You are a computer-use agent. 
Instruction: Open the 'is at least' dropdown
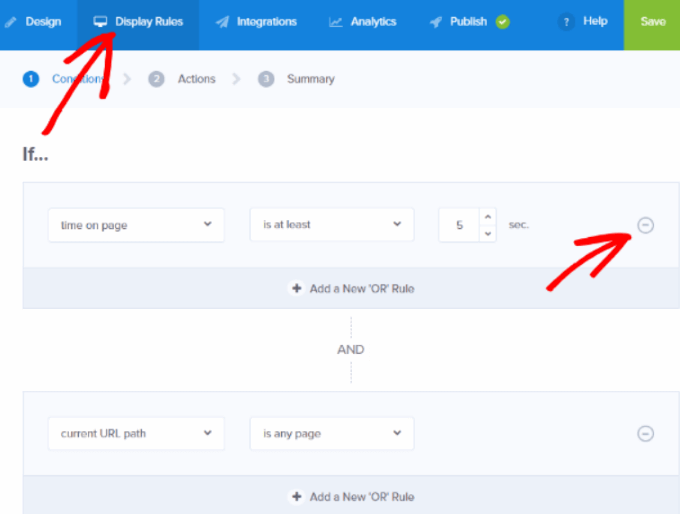[x=332, y=224]
